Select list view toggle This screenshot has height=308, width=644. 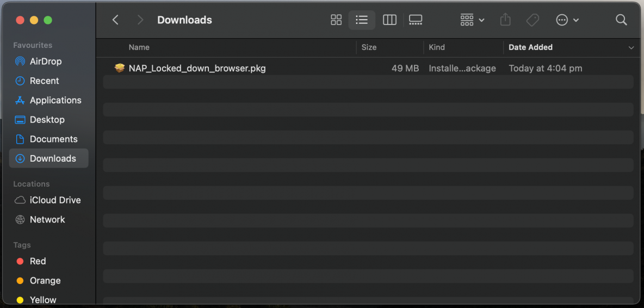tap(362, 20)
